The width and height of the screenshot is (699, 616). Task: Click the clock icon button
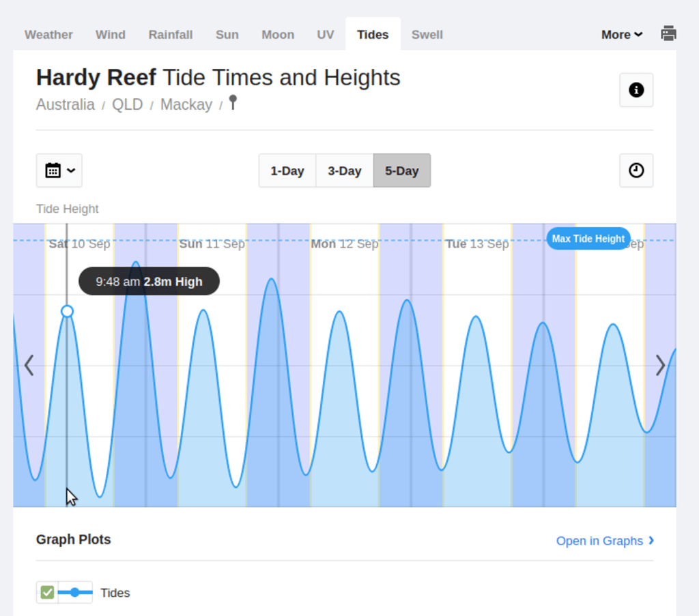point(636,171)
